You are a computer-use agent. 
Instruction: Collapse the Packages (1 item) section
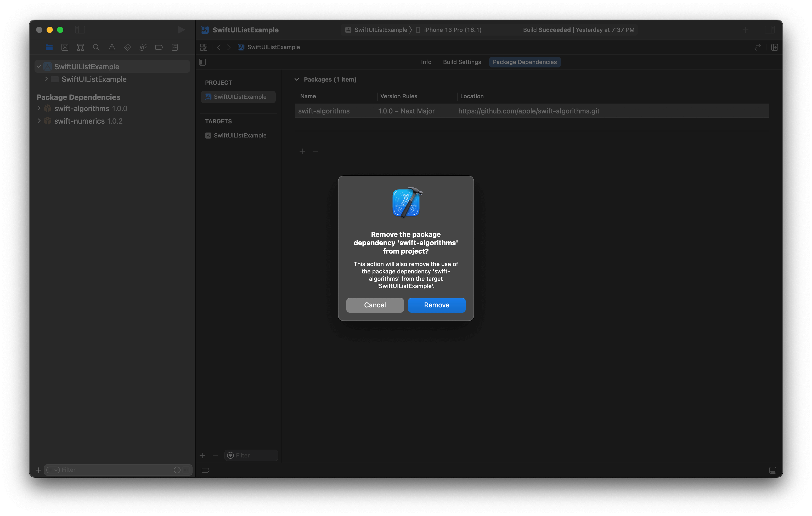pos(297,79)
